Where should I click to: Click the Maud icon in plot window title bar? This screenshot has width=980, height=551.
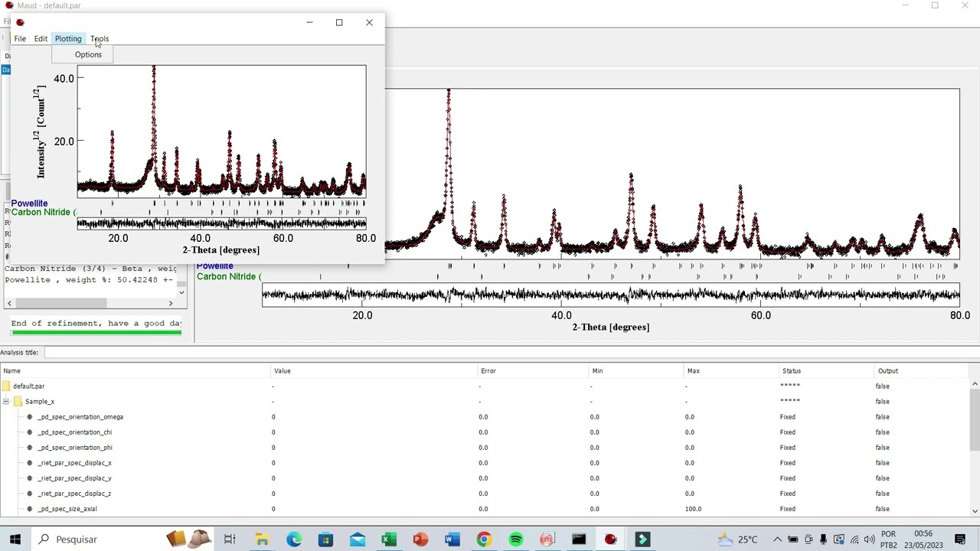point(20,22)
